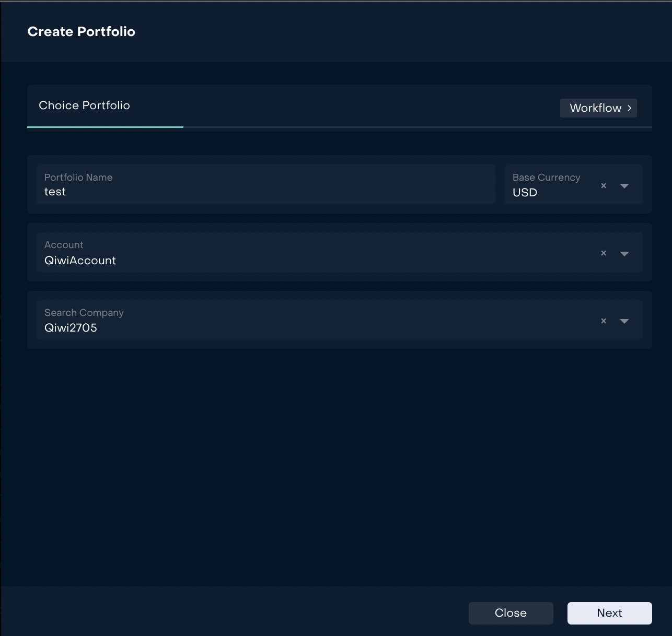Click the teal step progress bar
Image resolution: width=672 pixels, height=636 pixels.
click(x=105, y=127)
